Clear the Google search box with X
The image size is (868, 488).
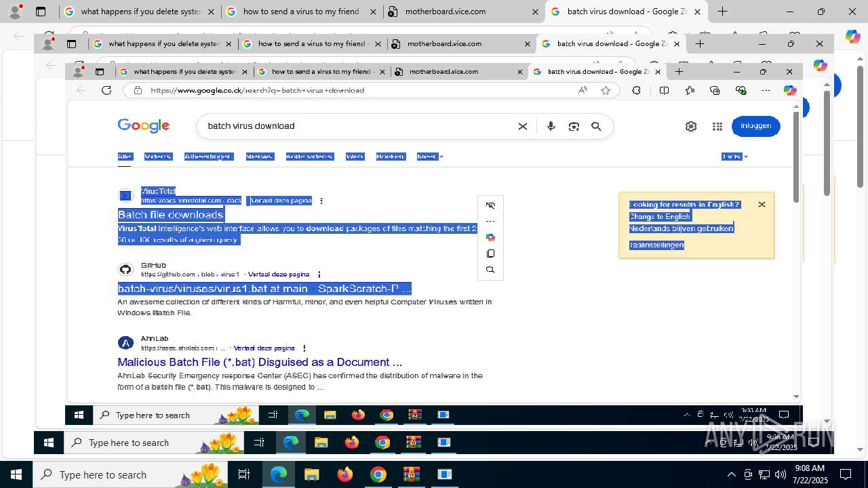(x=523, y=126)
